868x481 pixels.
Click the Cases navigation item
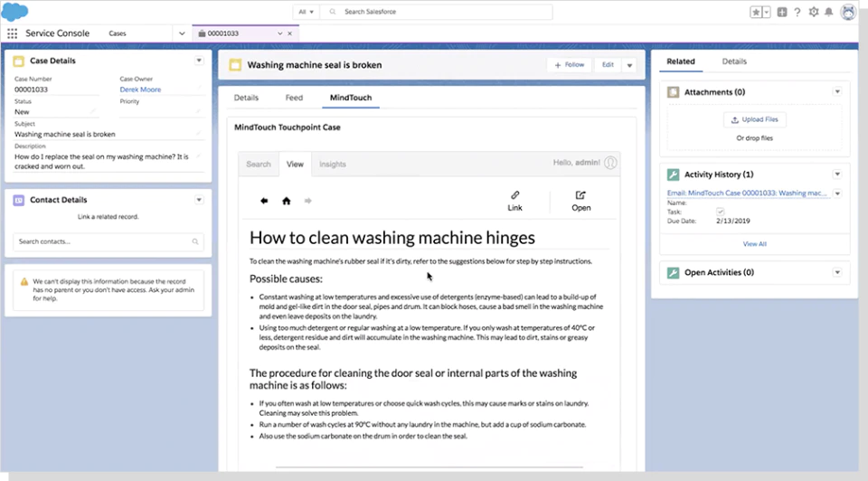[118, 33]
